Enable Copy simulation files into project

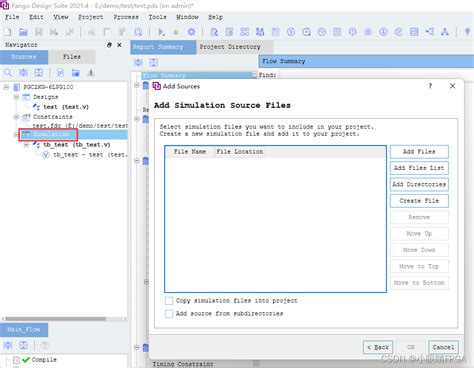pos(169,301)
